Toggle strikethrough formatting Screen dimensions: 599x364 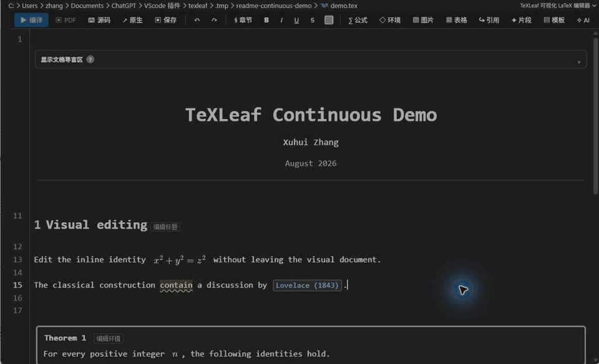click(x=312, y=20)
